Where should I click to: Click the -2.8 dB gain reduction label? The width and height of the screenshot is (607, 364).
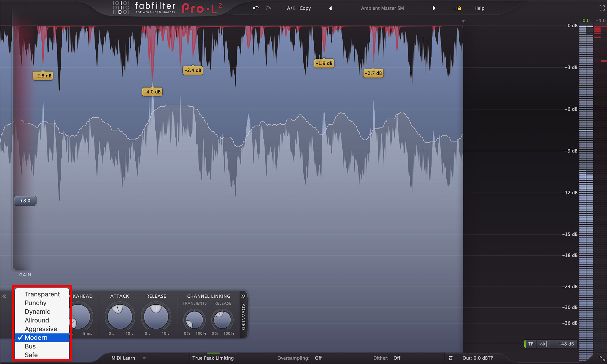point(43,76)
